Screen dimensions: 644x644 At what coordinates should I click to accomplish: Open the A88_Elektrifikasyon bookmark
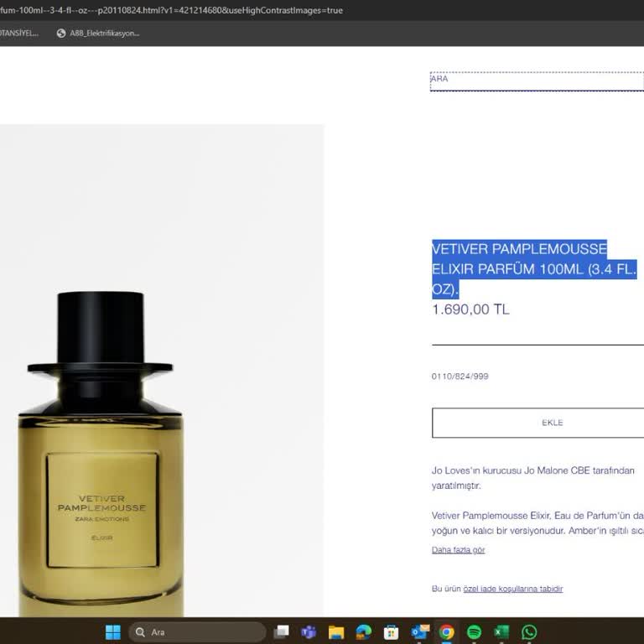click(98, 34)
